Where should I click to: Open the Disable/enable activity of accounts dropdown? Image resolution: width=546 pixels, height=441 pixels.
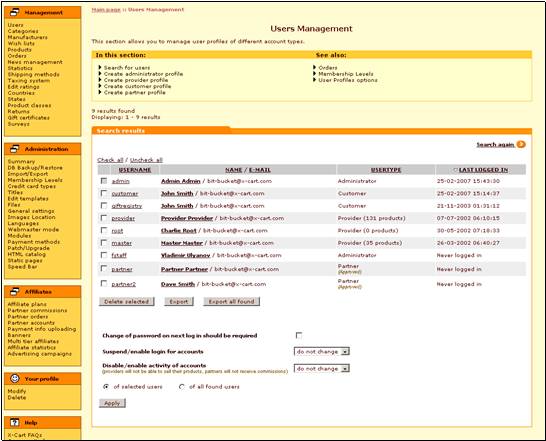point(322,368)
